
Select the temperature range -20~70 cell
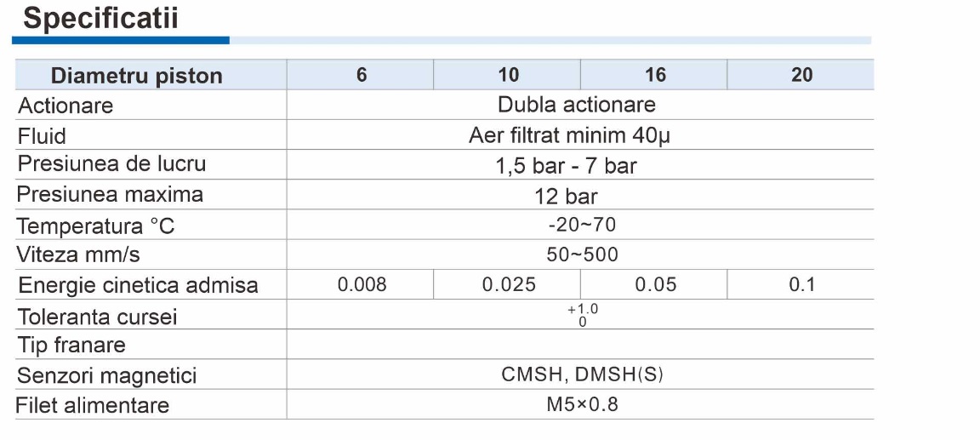(582, 225)
